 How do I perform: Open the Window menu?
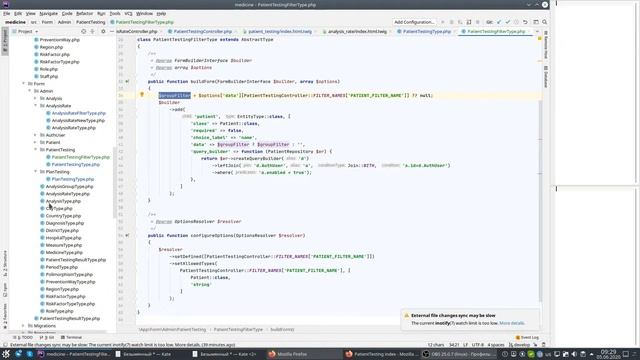pyautogui.click(x=144, y=13)
